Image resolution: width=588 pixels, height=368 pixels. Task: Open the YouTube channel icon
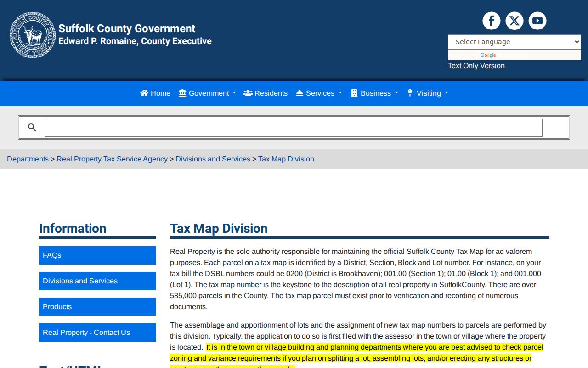coord(537,21)
